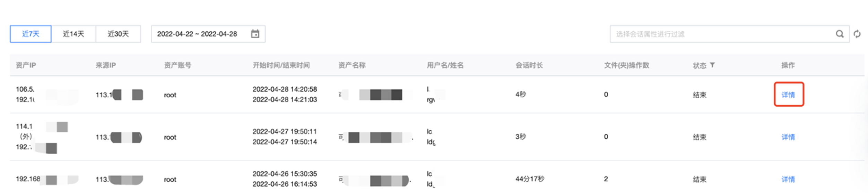Click the 来源IP column header
Screen dimensions: 868x196
click(106, 65)
